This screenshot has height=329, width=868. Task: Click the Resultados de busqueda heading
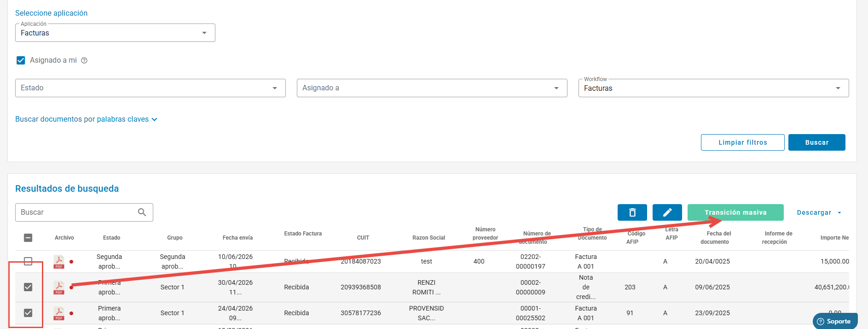pos(67,188)
